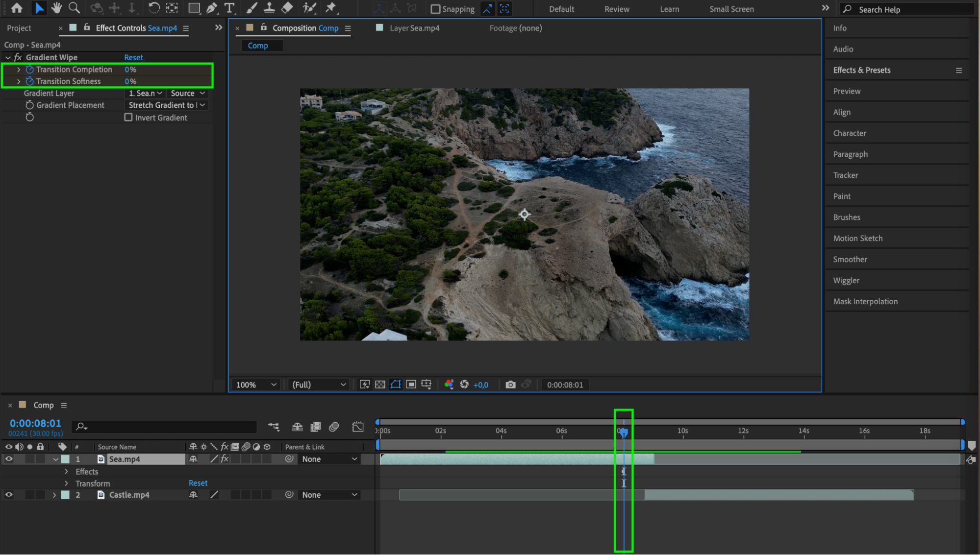
Task: Hide the Castle.mp4 layer
Action: (9, 495)
